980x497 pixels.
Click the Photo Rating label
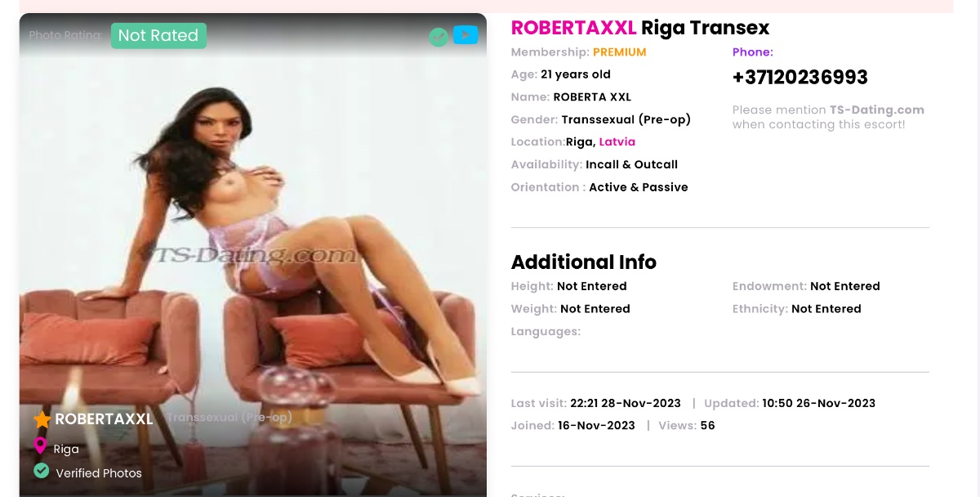pos(65,35)
